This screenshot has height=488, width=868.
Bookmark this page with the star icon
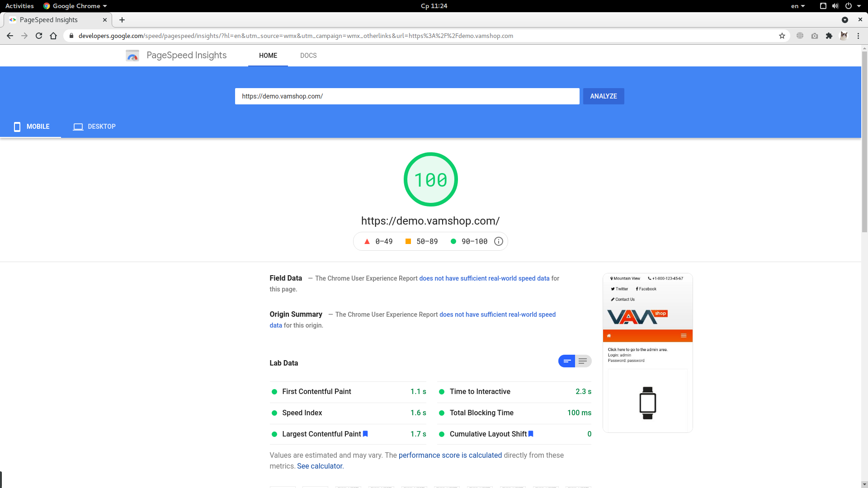click(x=782, y=36)
